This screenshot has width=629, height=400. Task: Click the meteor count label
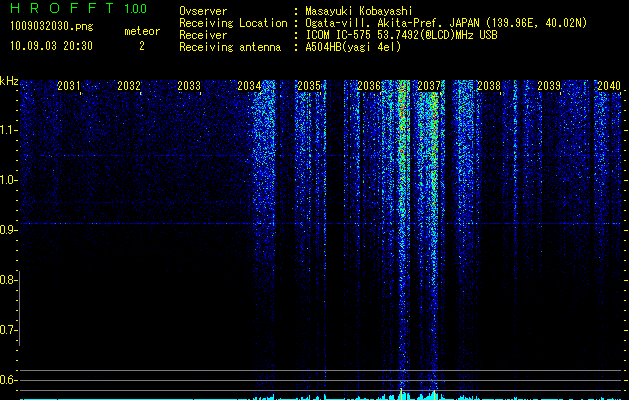point(142,31)
